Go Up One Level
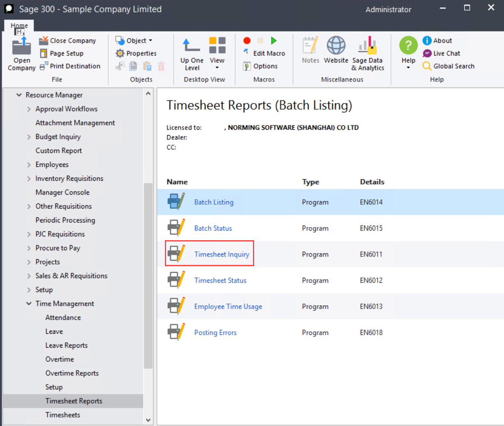Image resolution: width=504 pixels, height=426 pixels. click(192, 54)
